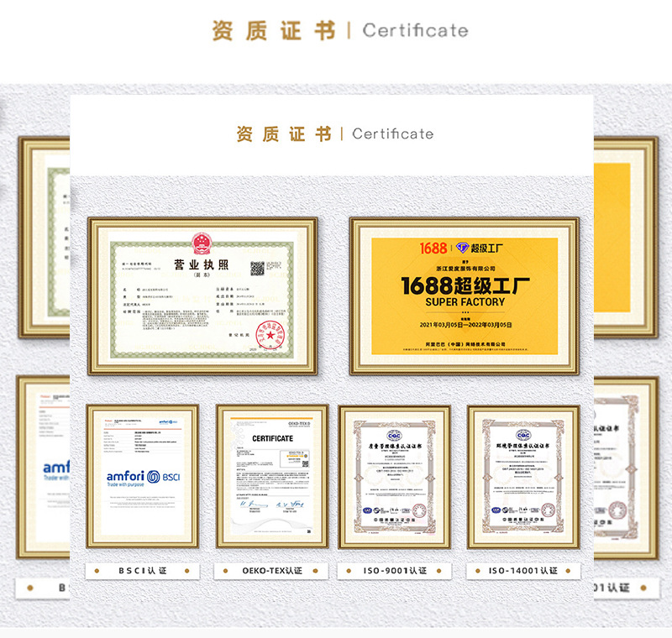672x638 pixels.
Task: Click the amfori BSCI logo
Action: pos(143,477)
